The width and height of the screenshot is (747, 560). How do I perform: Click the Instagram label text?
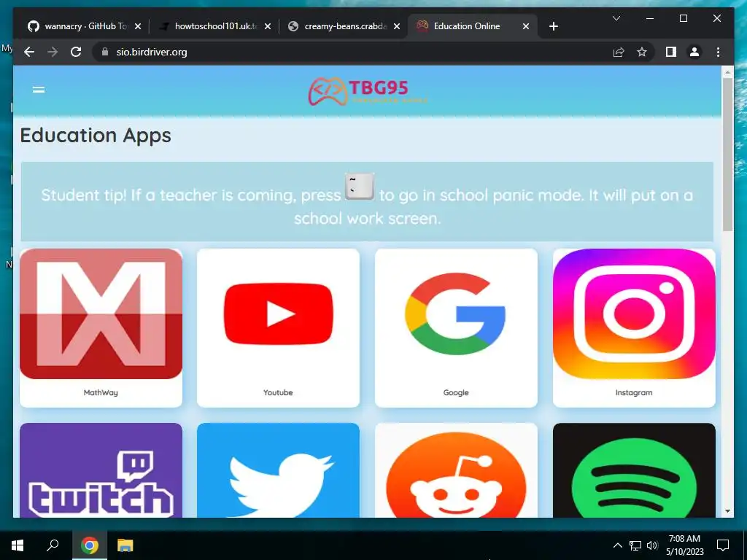(634, 392)
